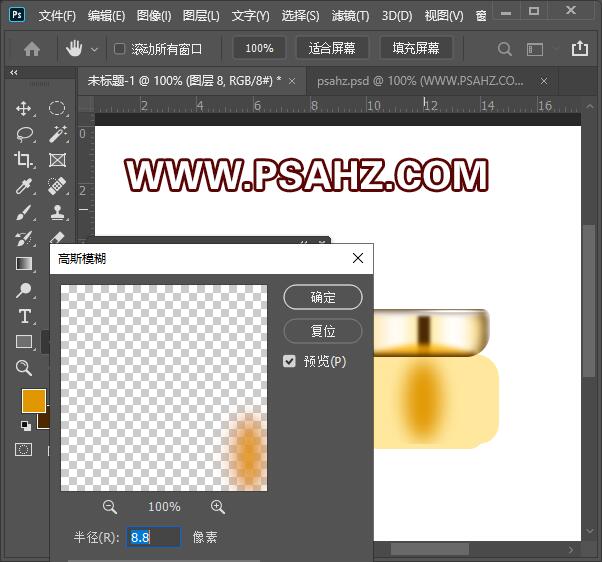Click the horizontal canvas scrollbar
Viewport: 602px width, 562px height.
pos(430,549)
